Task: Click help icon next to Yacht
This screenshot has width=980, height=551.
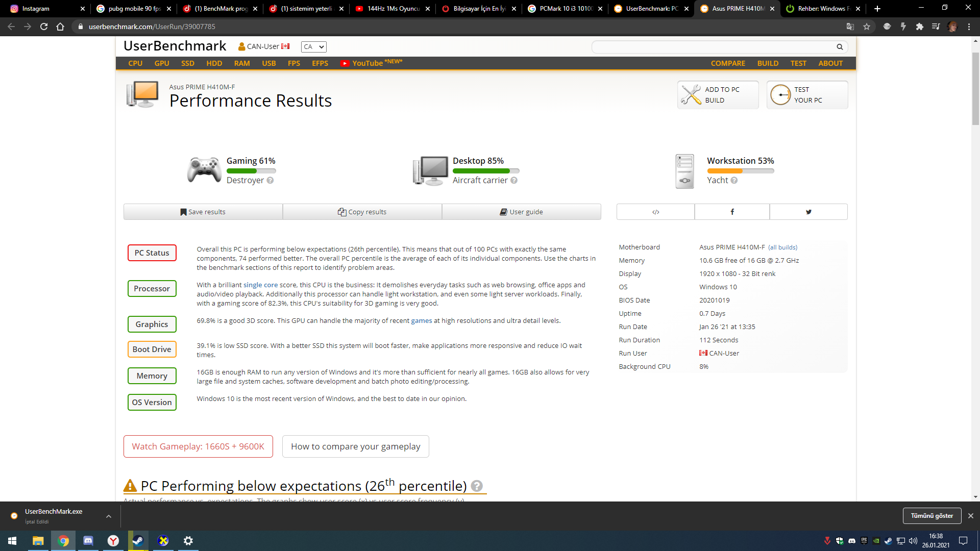Action: 734,181
